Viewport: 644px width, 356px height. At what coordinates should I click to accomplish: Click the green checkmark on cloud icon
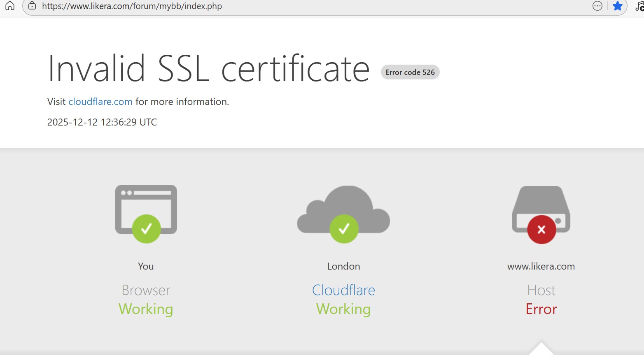point(344,229)
